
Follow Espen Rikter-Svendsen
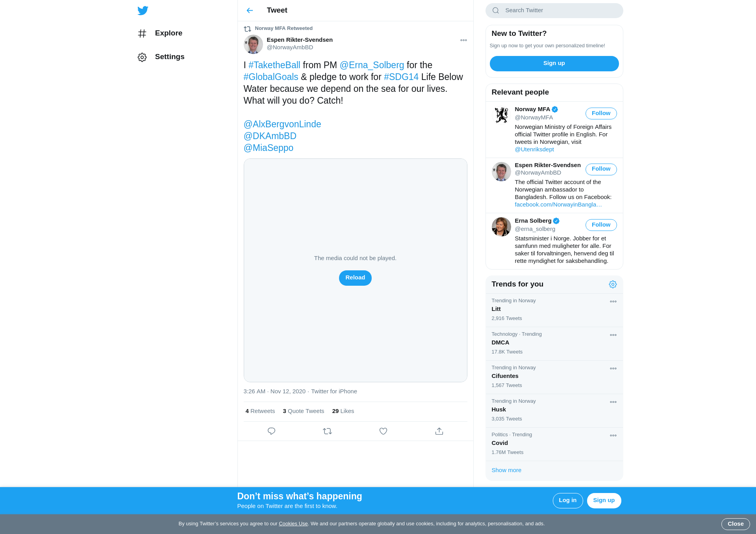601,169
